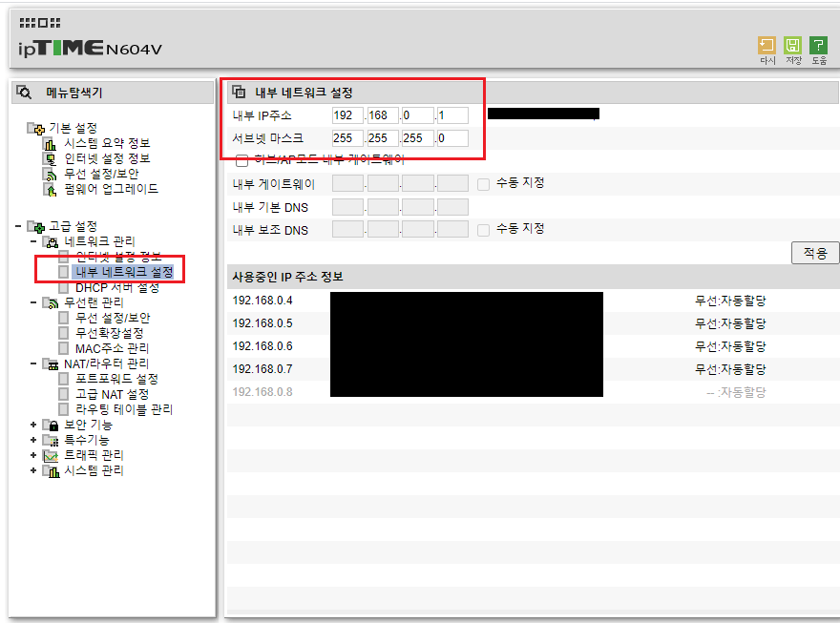Click the 기본 설정 folder icon
The height and width of the screenshot is (623, 840).
click(36, 129)
